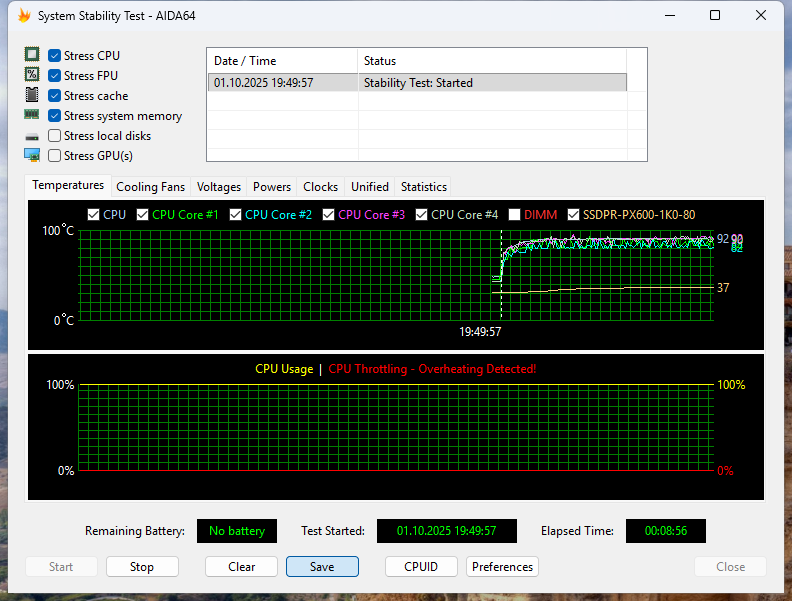Image resolution: width=792 pixels, height=601 pixels.
Task: Click the monitor icon beside Stress GPU(s)
Action: pyautogui.click(x=32, y=155)
